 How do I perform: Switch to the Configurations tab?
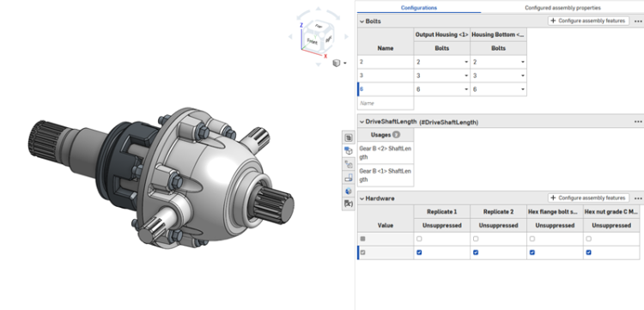pyautogui.click(x=419, y=8)
